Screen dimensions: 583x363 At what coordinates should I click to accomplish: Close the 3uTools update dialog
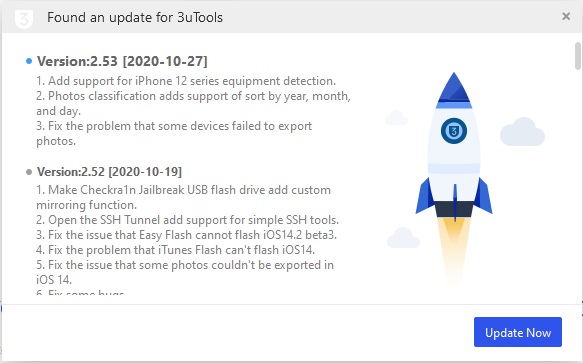(566, 16)
